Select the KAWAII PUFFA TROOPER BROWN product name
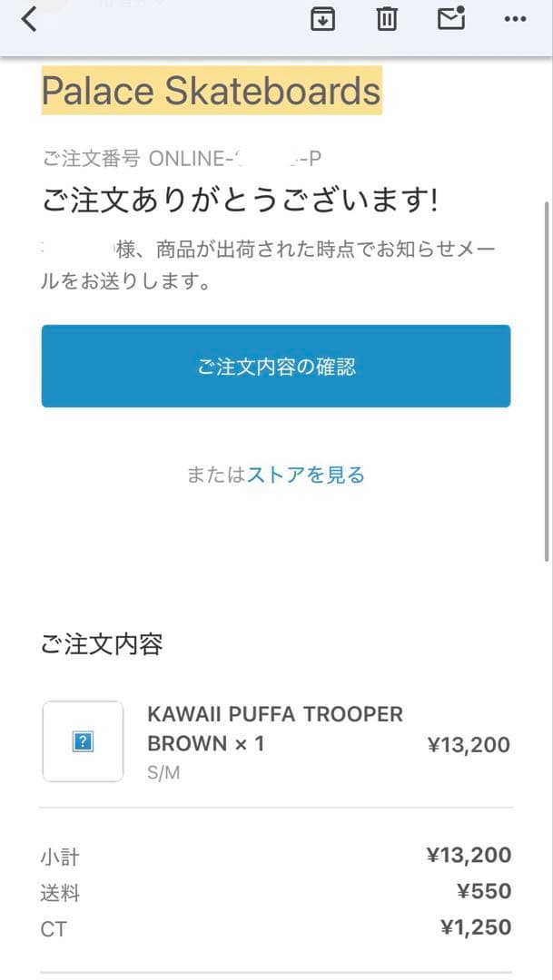The image size is (553, 980). pos(275,729)
